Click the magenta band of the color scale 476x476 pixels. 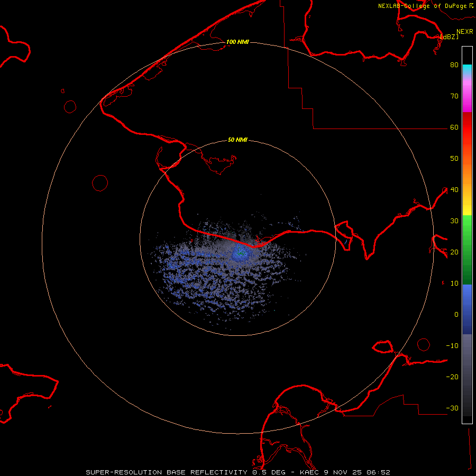tap(467, 97)
